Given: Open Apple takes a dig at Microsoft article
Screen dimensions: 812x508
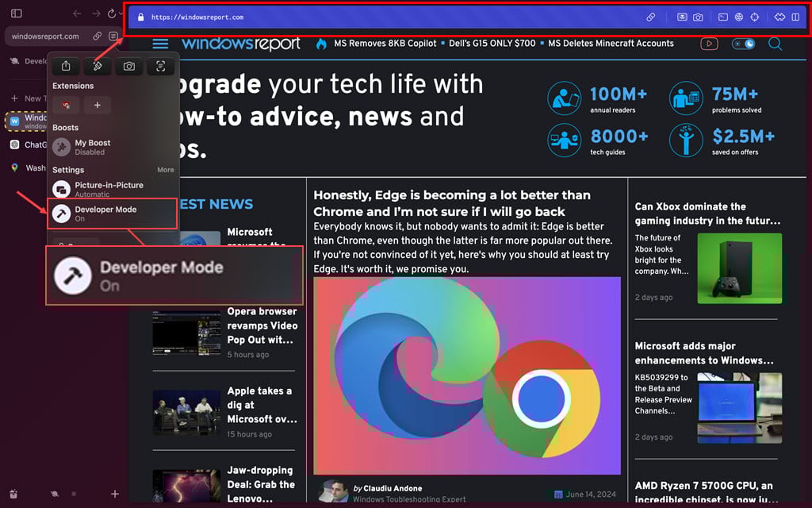Looking at the screenshot, I should [x=262, y=405].
